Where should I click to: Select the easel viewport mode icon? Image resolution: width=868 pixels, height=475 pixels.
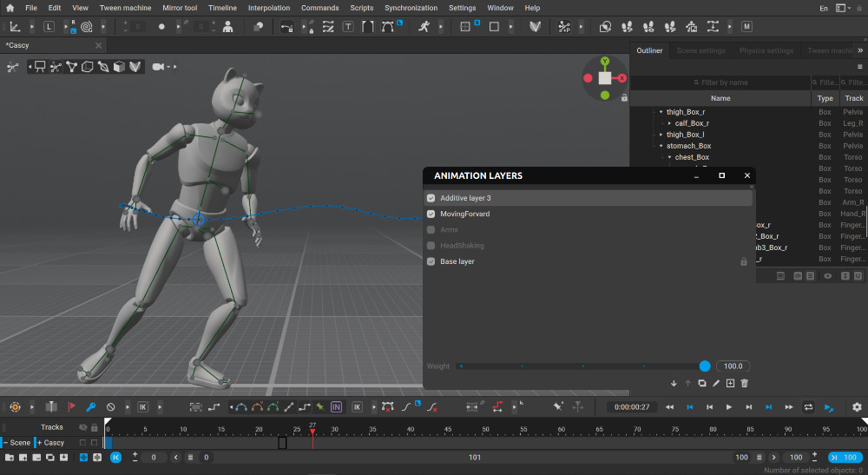tap(40, 67)
